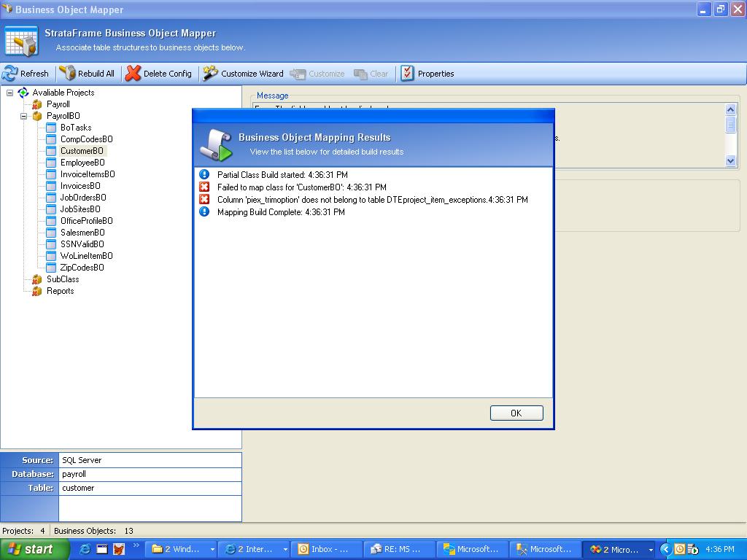Image resolution: width=747 pixels, height=560 pixels.
Task: Select CustomerBO in the project tree
Action: (x=82, y=151)
